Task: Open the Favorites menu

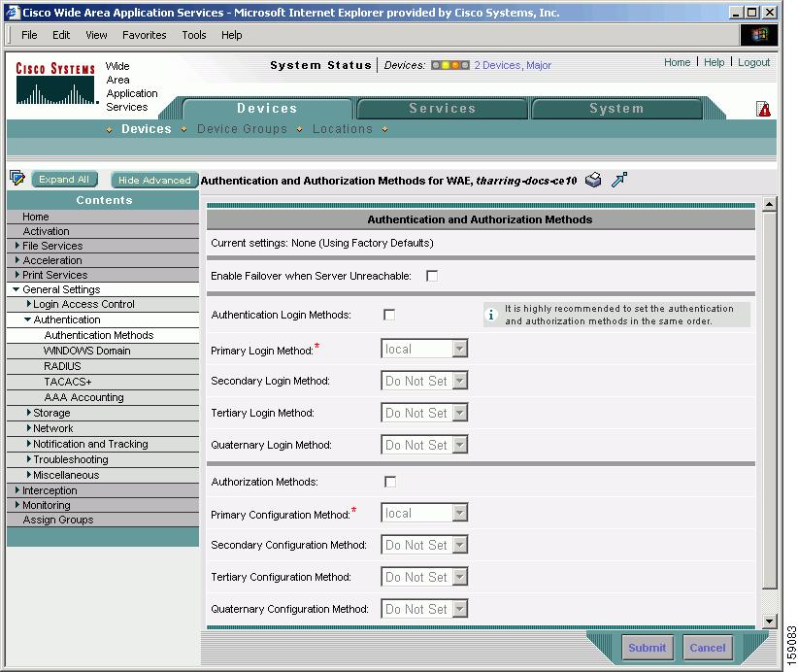Action: (144, 35)
